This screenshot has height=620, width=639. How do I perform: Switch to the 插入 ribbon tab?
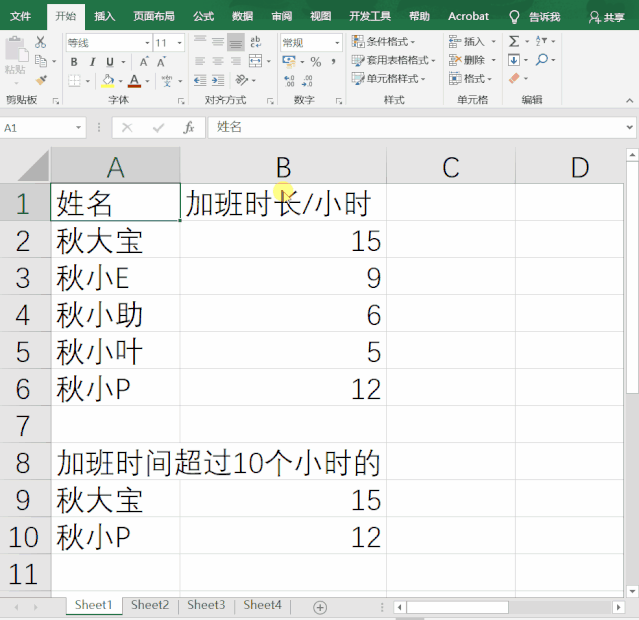coord(104,16)
